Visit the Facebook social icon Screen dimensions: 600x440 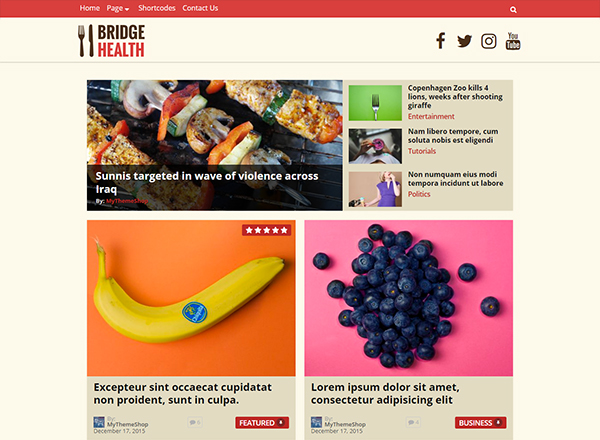(x=441, y=41)
